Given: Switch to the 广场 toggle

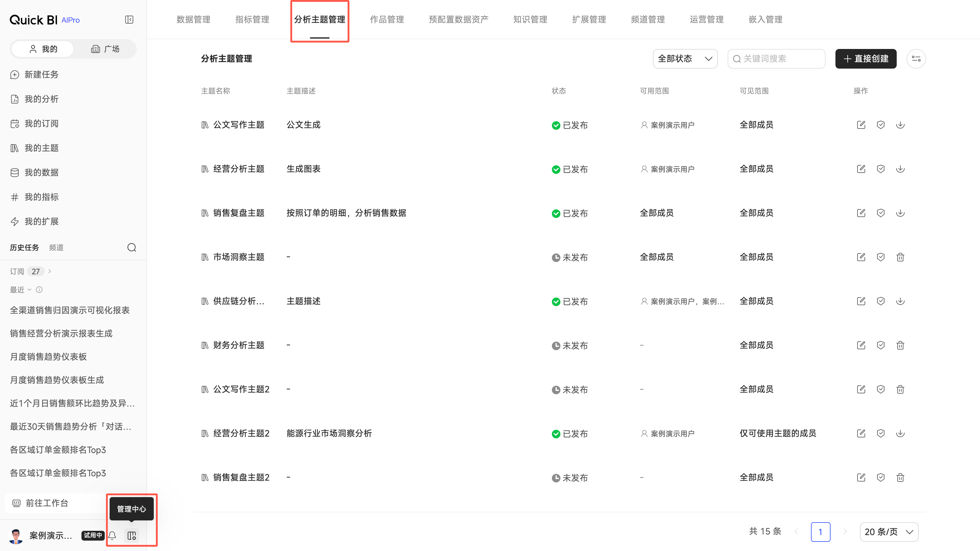Looking at the screenshot, I should coord(105,49).
